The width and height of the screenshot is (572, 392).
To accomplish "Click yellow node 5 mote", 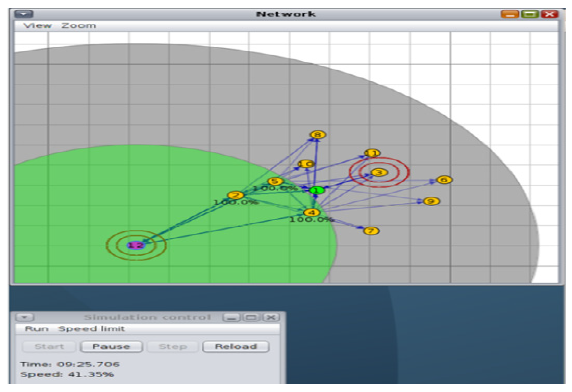I will pyautogui.click(x=275, y=182).
